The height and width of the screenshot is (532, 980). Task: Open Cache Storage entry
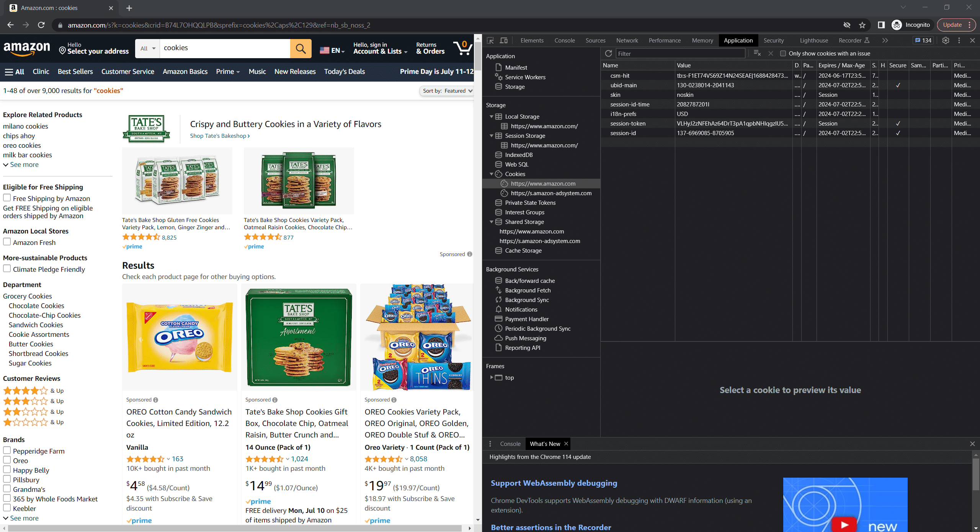tap(523, 251)
